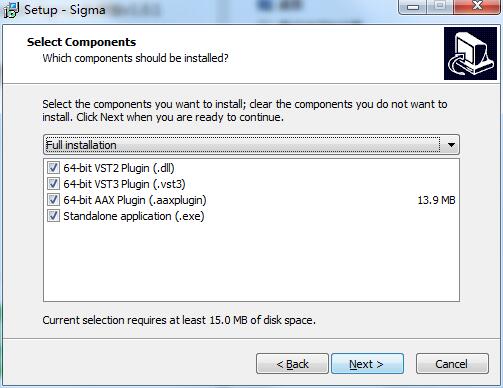The width and height of the screenshot is (503, 388).
Task: Click the Next > button
Action: coord(367,364)
